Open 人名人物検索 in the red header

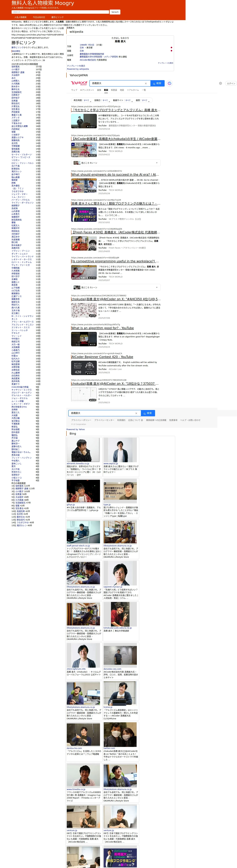[x=21, y=17]
